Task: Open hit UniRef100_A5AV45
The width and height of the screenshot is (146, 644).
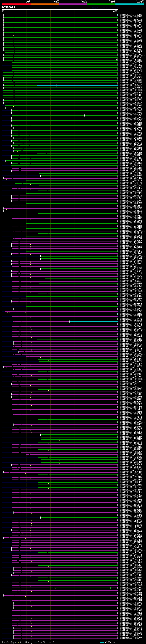Action: [131, 85]
